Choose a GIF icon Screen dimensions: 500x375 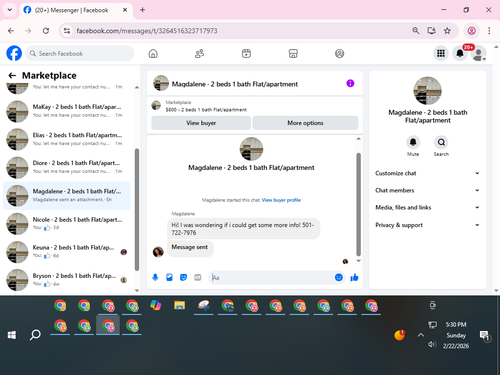point(198,277)
